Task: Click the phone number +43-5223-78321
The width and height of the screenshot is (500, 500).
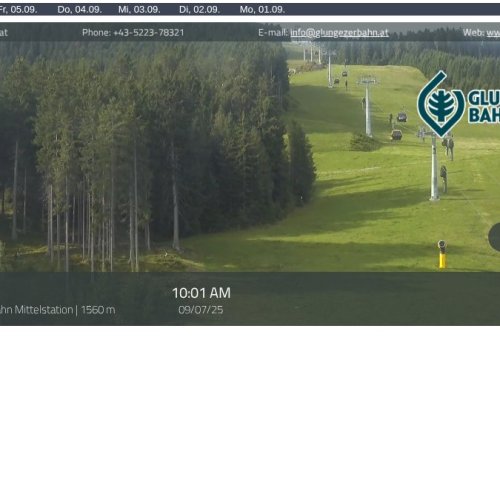Action: coord(149,32)
